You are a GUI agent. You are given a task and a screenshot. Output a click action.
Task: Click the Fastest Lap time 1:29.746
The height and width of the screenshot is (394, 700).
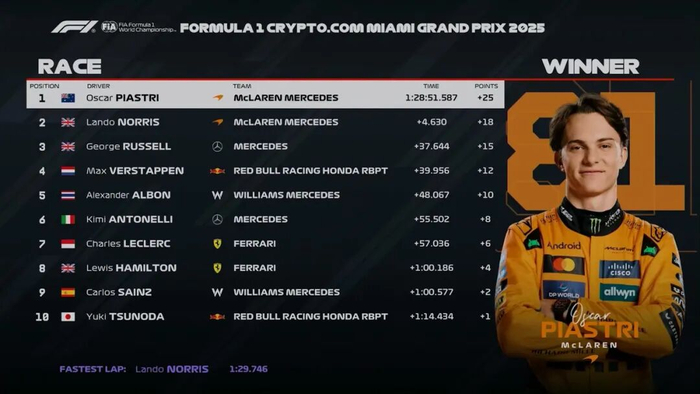coord(248,369)
